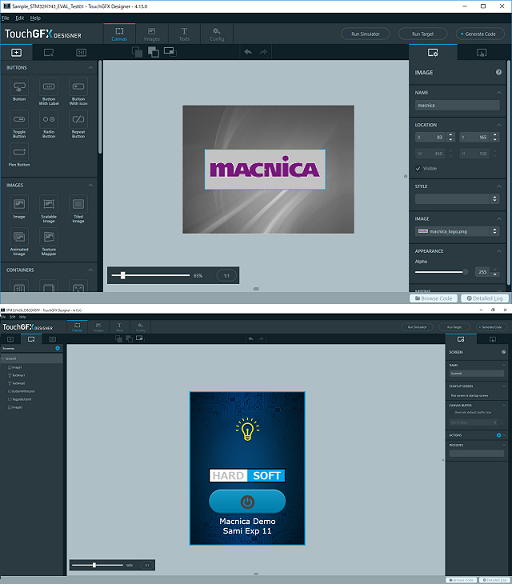Click the X location value field
This screenshot has width=512, height=584.
coord(431,137)
